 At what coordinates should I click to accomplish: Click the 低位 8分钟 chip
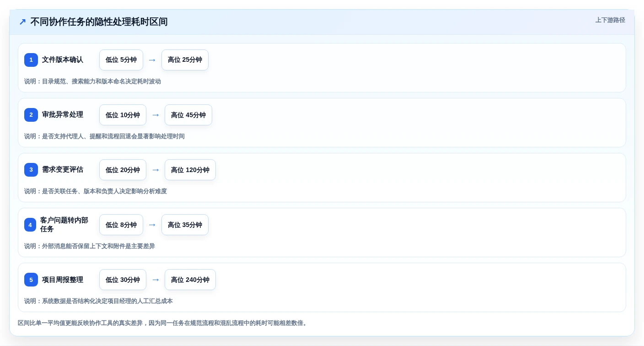click(121, 225)
